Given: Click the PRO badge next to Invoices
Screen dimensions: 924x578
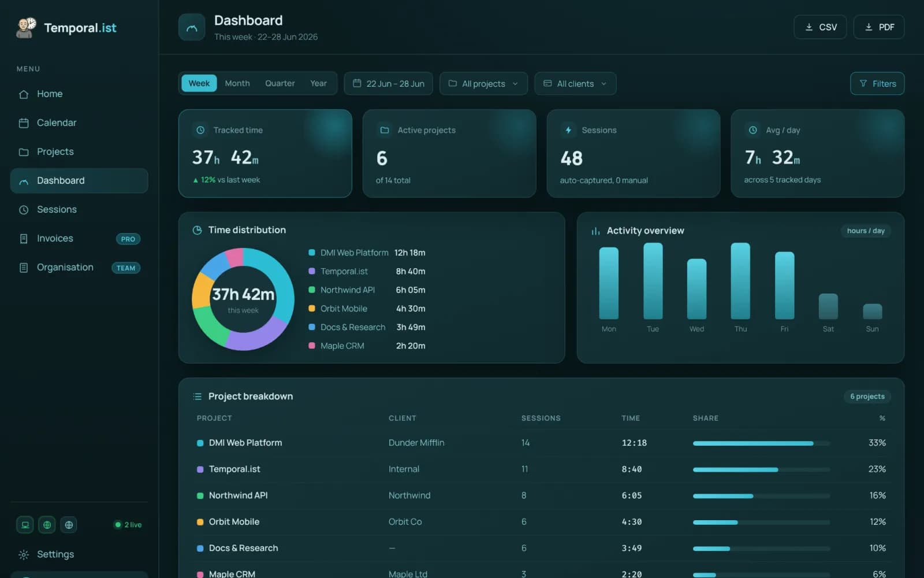Looking at the screenshot, I should click(128, 239).
